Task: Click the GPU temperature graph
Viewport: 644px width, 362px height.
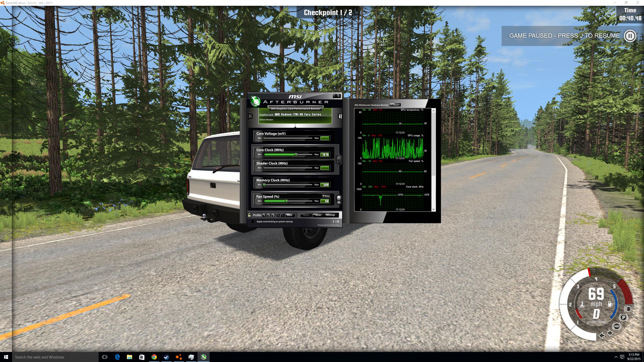Action: 393,122
